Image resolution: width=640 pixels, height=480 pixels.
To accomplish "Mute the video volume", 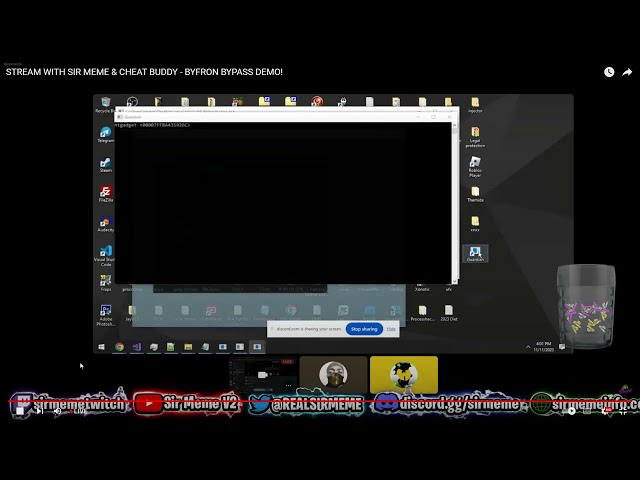I will click(x=58, y=411).
